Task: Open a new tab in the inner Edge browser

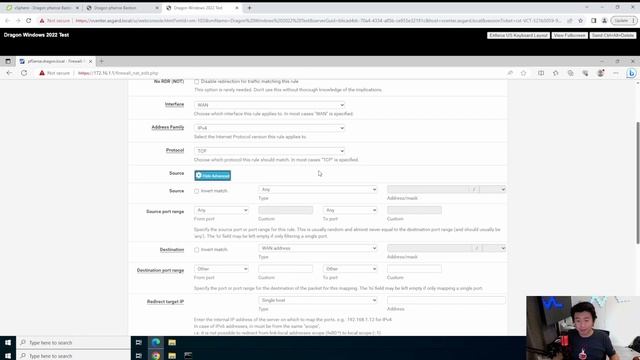Action: click(102, 61)
